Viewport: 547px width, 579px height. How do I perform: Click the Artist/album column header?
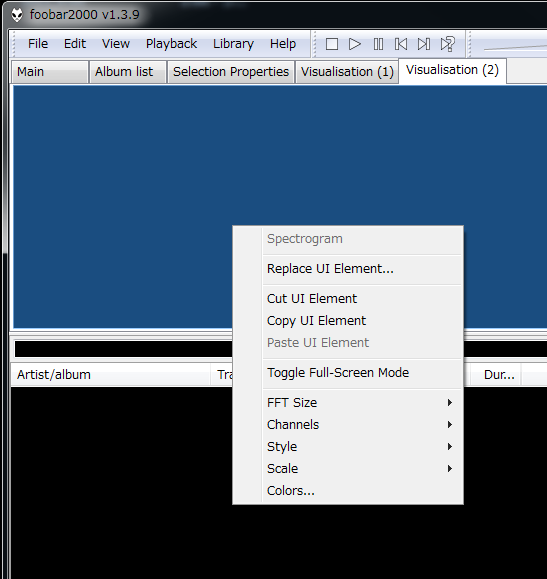[110, 374]
